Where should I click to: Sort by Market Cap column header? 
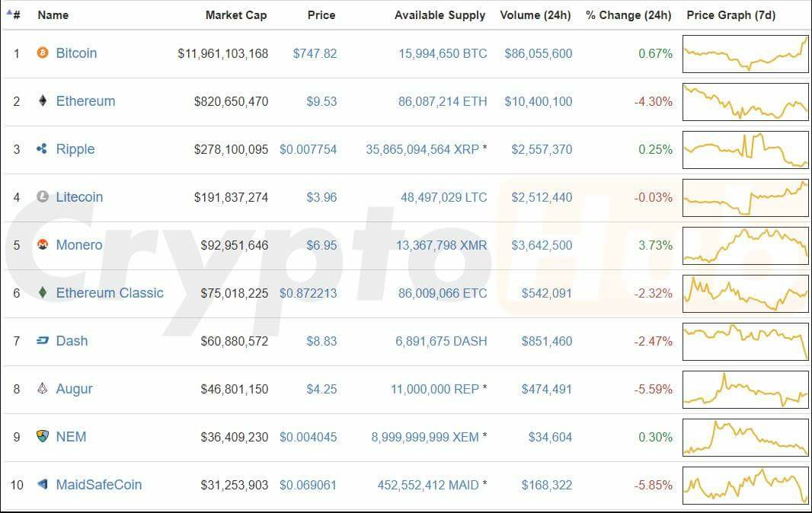[x=236, y=15]
